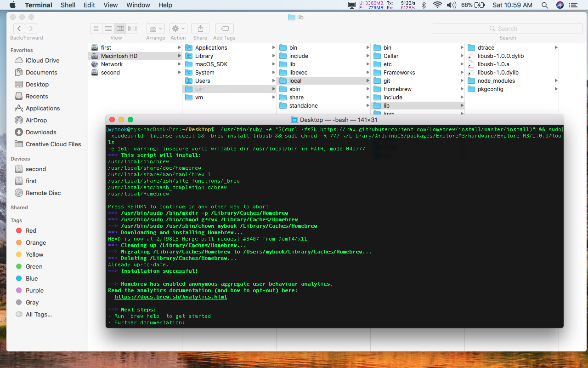Open the Arrange dropdown in Finder
This screenshot has height=368, width=588.
156,29
